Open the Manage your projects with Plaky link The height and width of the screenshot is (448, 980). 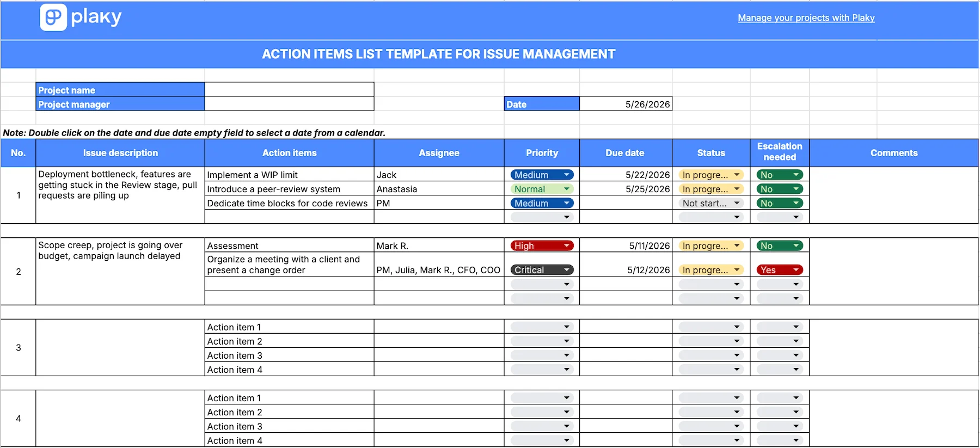click(x=806, y=18)
